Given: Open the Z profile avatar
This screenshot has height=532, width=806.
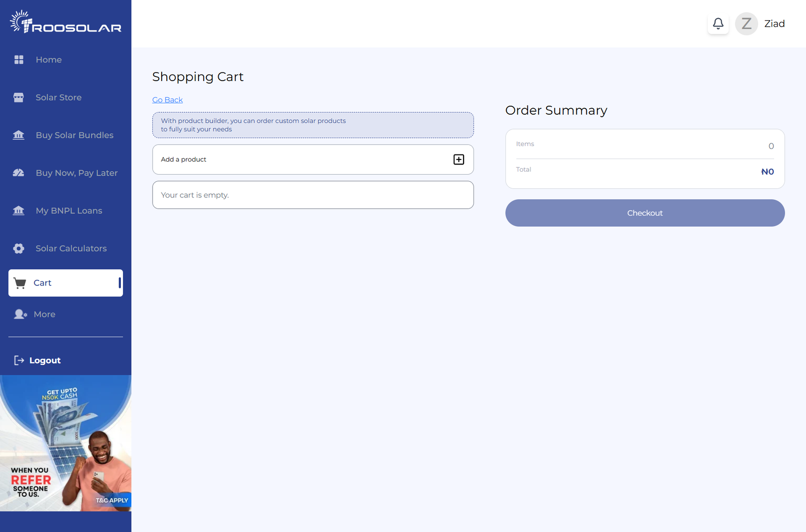Looking at the screenshot, I should pyautogui.click(x=746, y=24).
